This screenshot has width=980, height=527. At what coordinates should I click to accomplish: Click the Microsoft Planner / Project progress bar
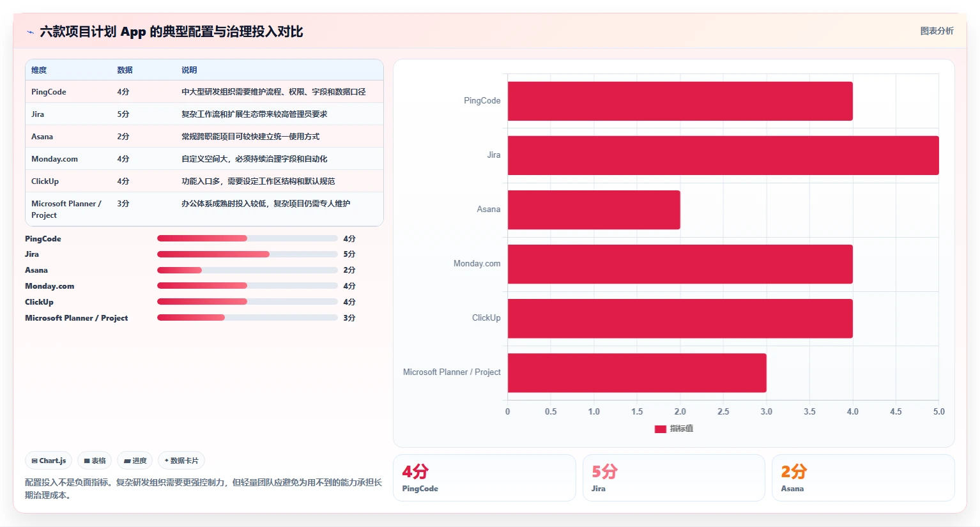(x=247, y=317)
